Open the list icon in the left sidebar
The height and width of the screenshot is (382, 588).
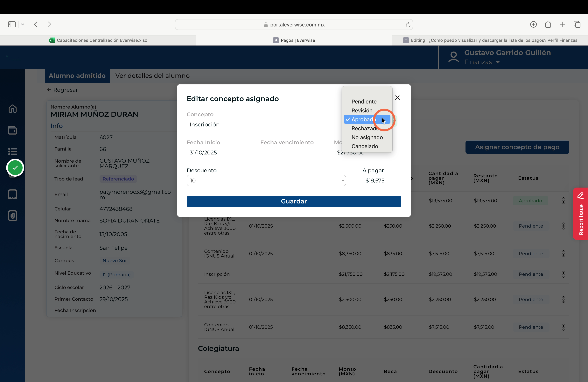(13, 151)
